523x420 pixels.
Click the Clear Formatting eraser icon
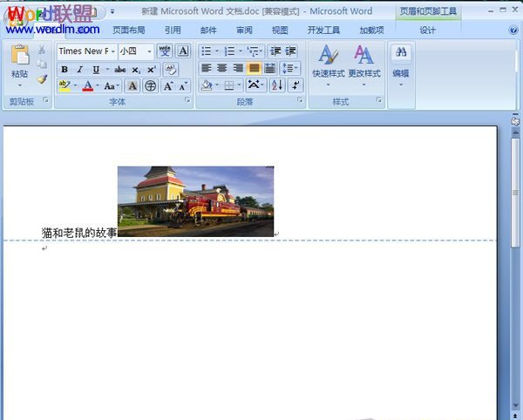coord(171,70)
